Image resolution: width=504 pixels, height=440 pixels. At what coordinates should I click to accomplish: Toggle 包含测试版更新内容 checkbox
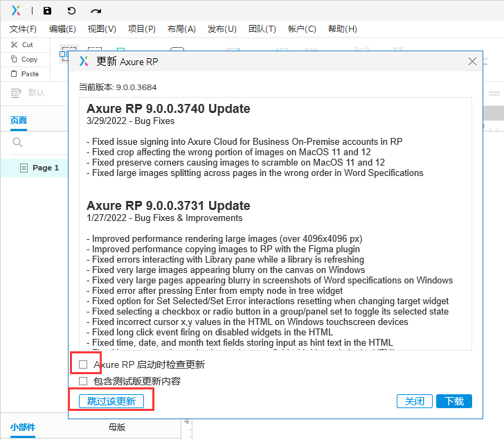point(83,381)
